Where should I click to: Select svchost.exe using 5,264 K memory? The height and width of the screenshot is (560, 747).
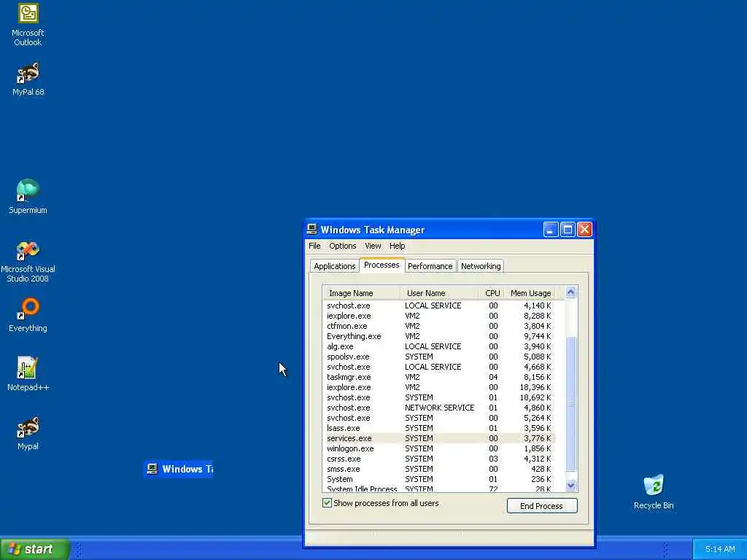coord(438,418)
